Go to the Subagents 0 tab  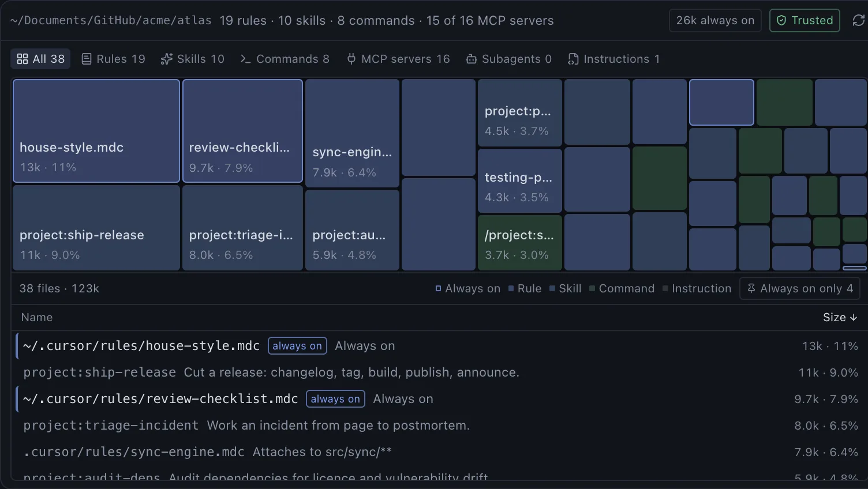509,59
